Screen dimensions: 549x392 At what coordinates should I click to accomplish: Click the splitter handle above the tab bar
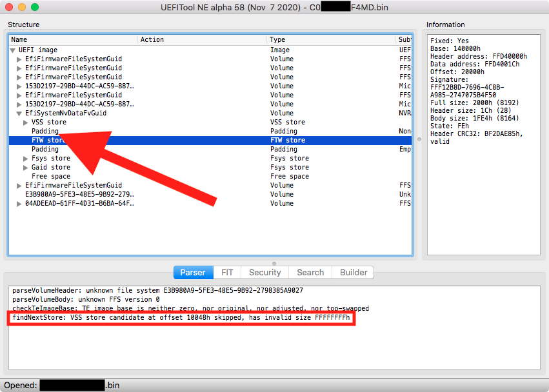click(274, 264)
